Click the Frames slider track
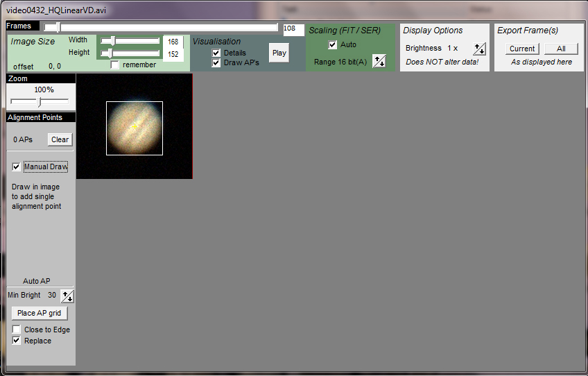 click(x=161, y=27)
